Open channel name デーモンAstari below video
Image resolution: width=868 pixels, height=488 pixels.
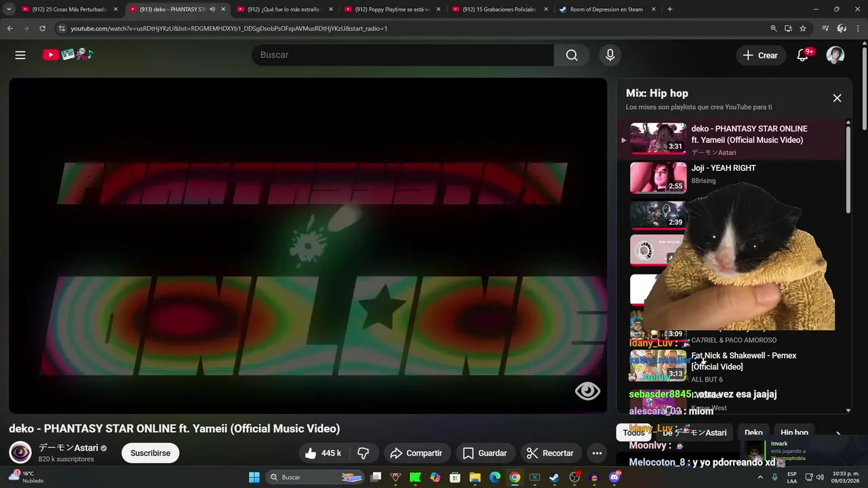click(68, 447)
